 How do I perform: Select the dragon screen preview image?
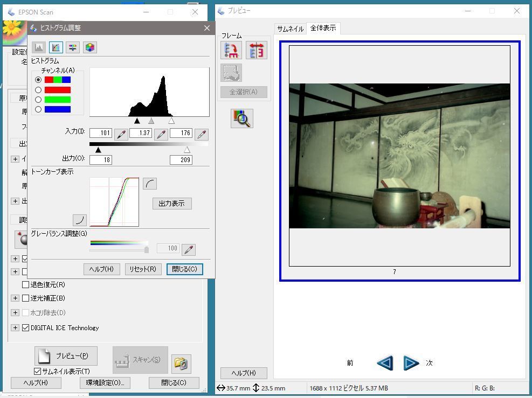(x=400, y=156)
